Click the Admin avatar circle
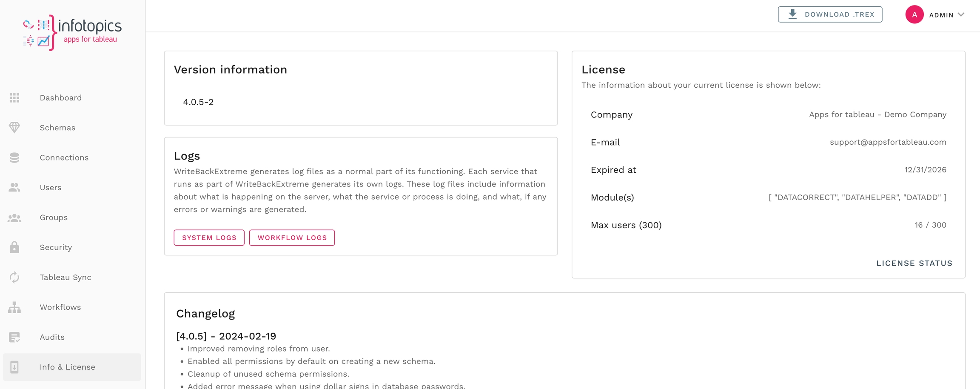 coord(914,15)
